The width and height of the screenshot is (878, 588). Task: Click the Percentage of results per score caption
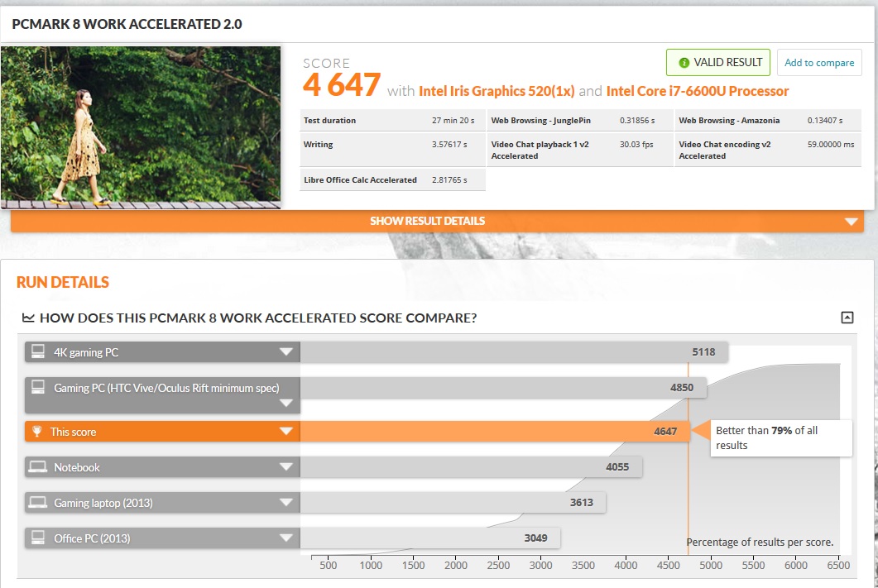click(x=760, y=543)
